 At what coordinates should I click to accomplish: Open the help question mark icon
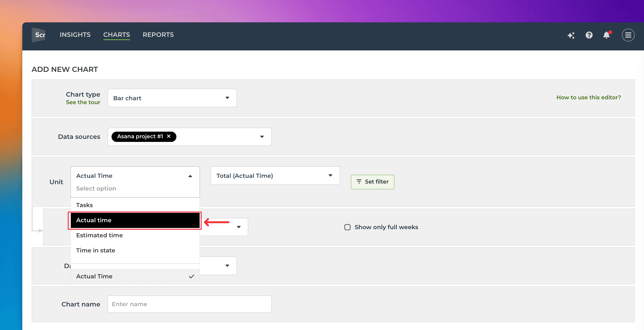point(589,35)
